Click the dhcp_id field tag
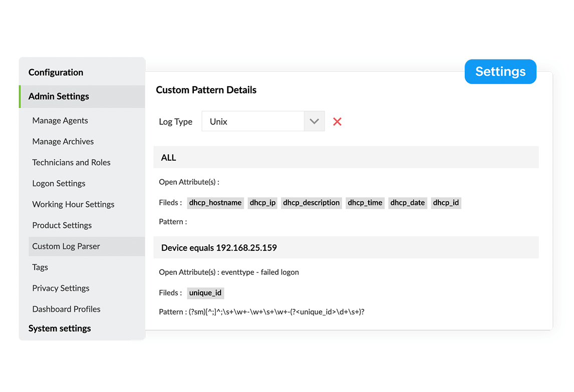Screen dimensions: 574x392 (446, 203)
